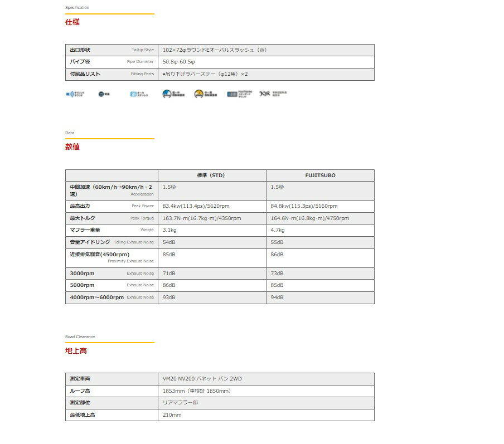504x444 pixels.
Task: Click the 出口形状 Tailtip Style row label
Action: click(112, 50)
